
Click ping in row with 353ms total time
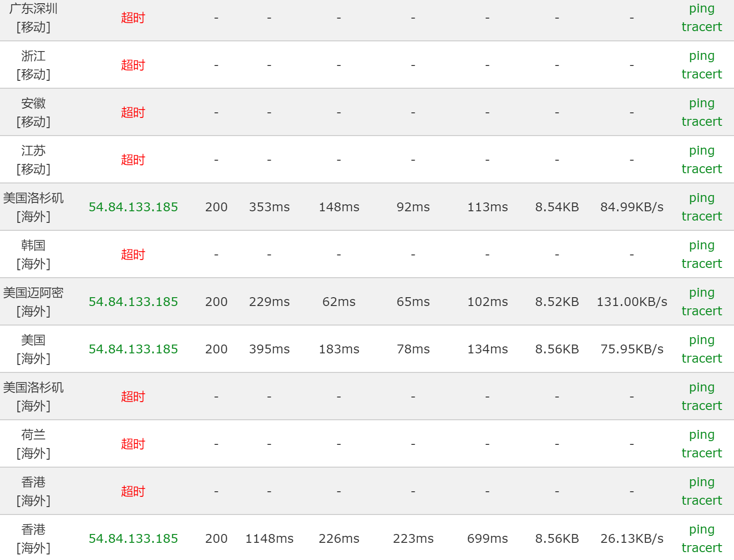701,198
